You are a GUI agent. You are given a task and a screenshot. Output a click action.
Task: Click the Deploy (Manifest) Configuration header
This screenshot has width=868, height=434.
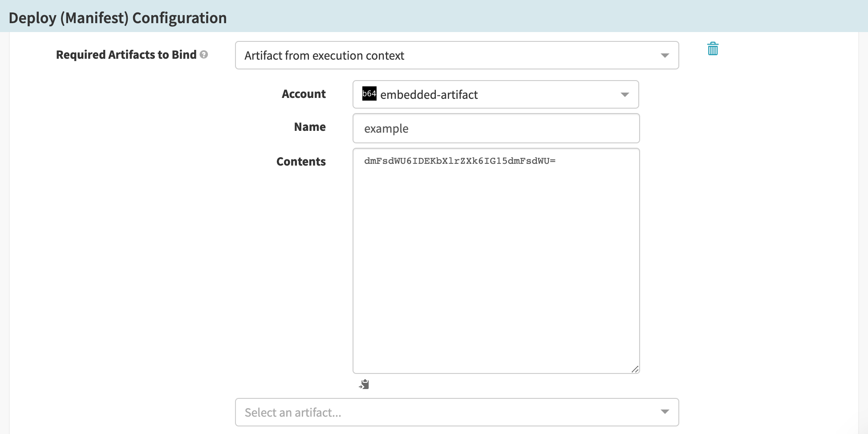(118, 18)
